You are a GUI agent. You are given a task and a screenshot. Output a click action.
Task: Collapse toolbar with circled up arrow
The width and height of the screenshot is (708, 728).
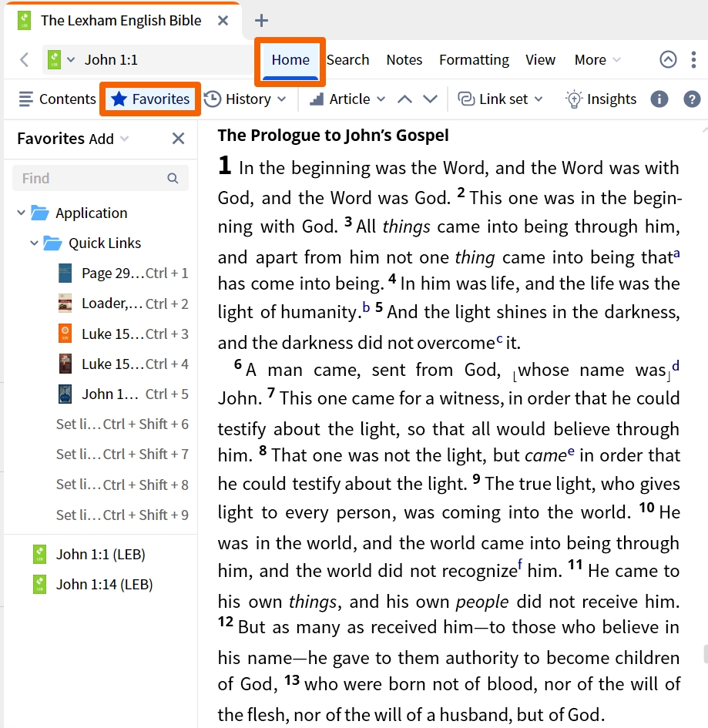[668, 60]
